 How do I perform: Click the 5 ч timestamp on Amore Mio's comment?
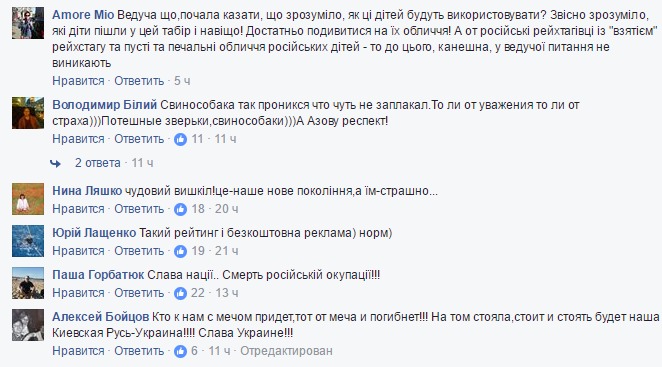182,81
